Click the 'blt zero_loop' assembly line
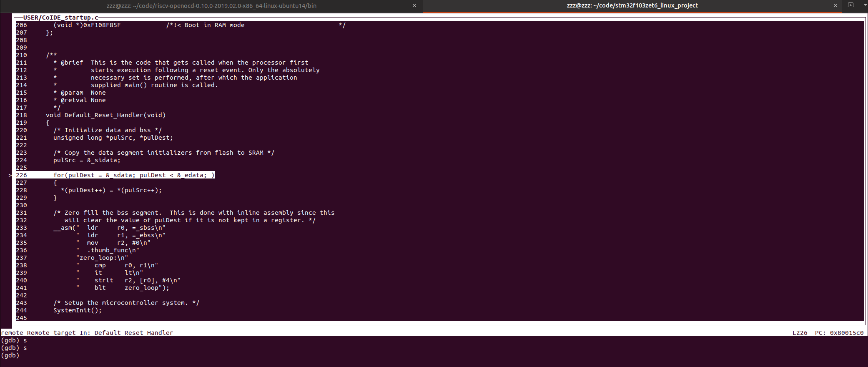The image size is (868, 367). tap(123, 288)
